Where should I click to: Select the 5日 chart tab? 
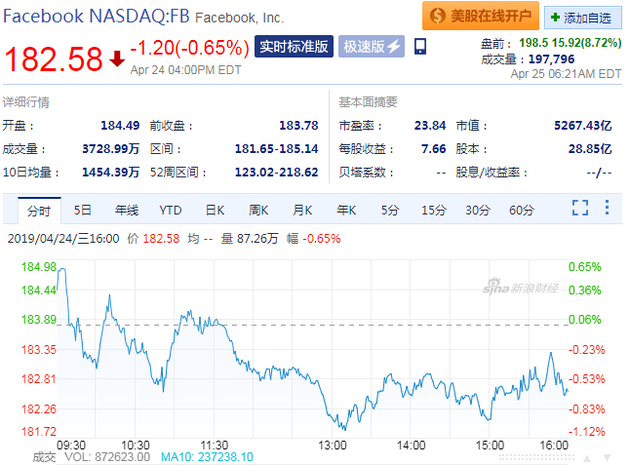click(83, 210)
